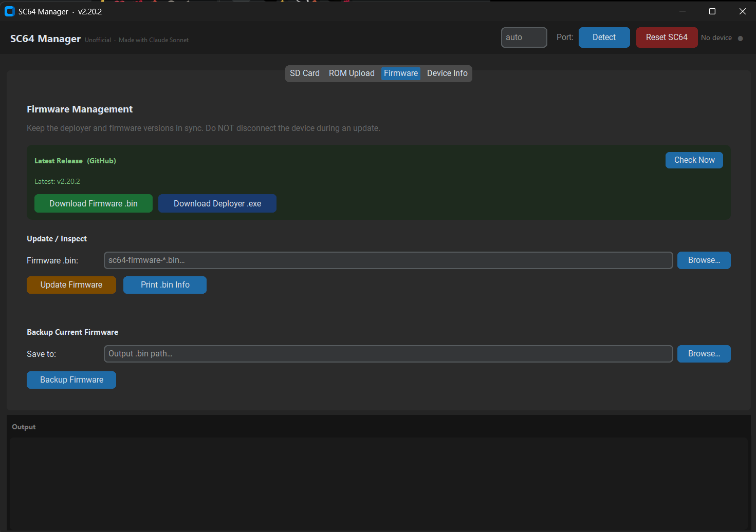Run Backup Firmware
The image size is (756, 532).
pyautogui.click(x=71, y=380)
